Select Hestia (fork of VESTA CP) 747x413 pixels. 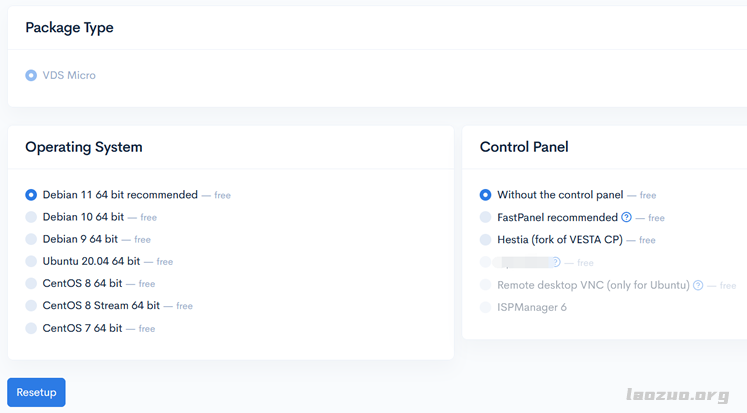click(486, 240)
